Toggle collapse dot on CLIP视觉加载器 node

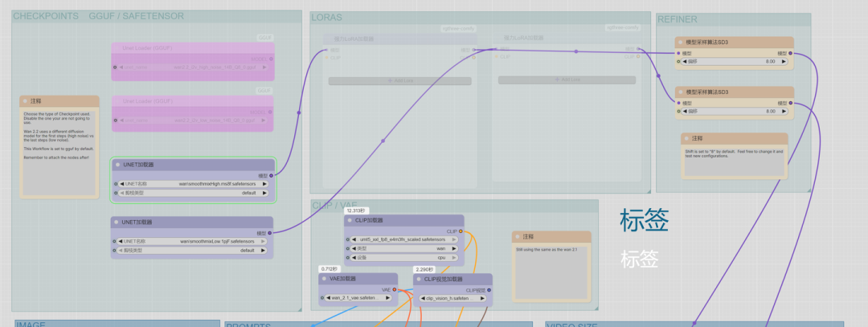click(x=420, y=280)
